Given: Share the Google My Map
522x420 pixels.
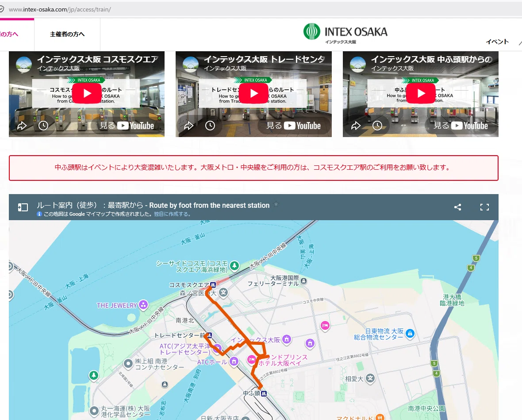Looking at the screenshot, I should pos(458,207).
